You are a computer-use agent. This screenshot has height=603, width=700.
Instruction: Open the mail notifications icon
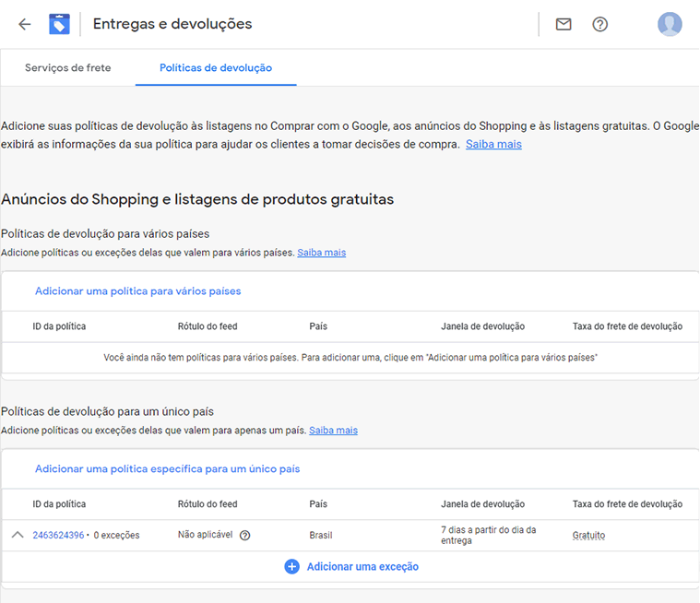coord(564,24)
